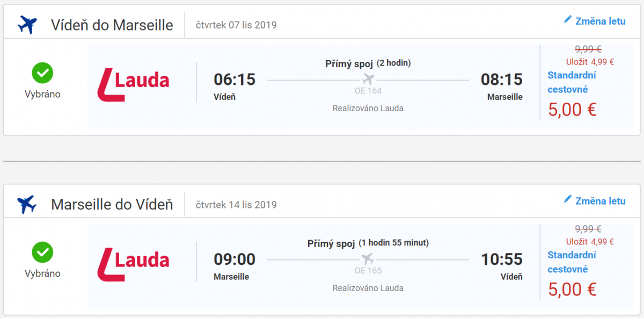Toggle the green Vybráno checkmark for the outbound flight
Image resolution: width=644 pixels, height=318 pixels.
[42, 72]
